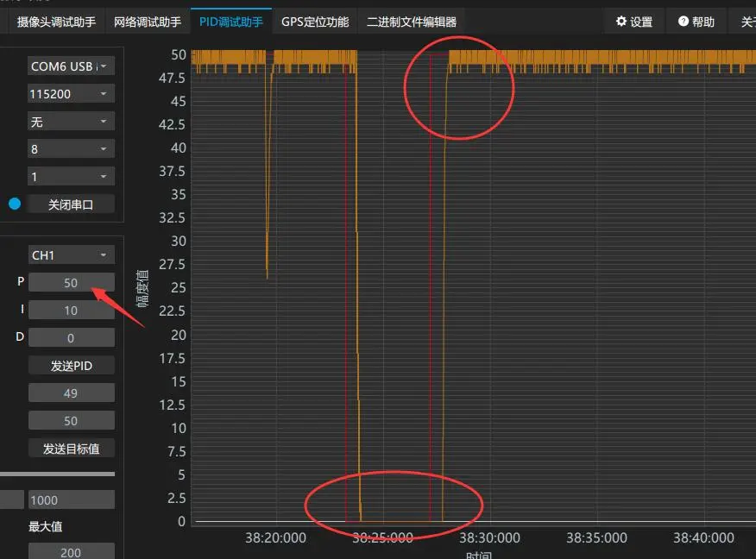
Task: Click the blue serial status indicator
Action: (14, 204)
